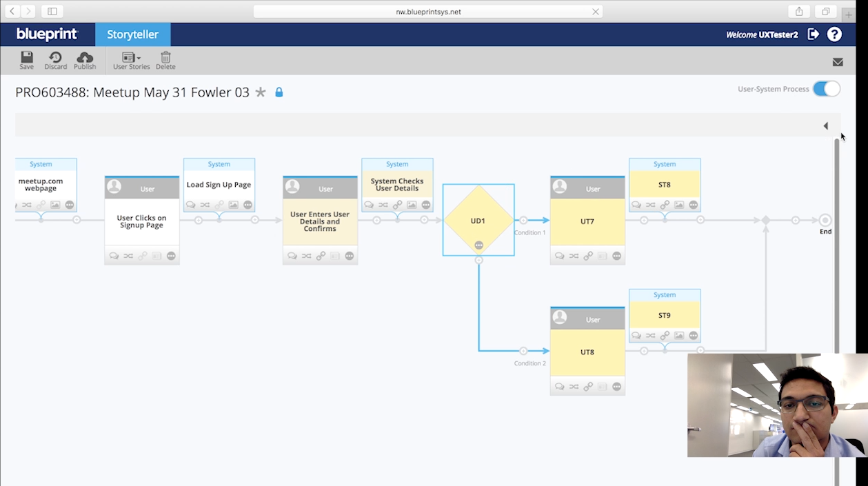
Task: Toggle the browser sidebar button
Action: [52, 12]
